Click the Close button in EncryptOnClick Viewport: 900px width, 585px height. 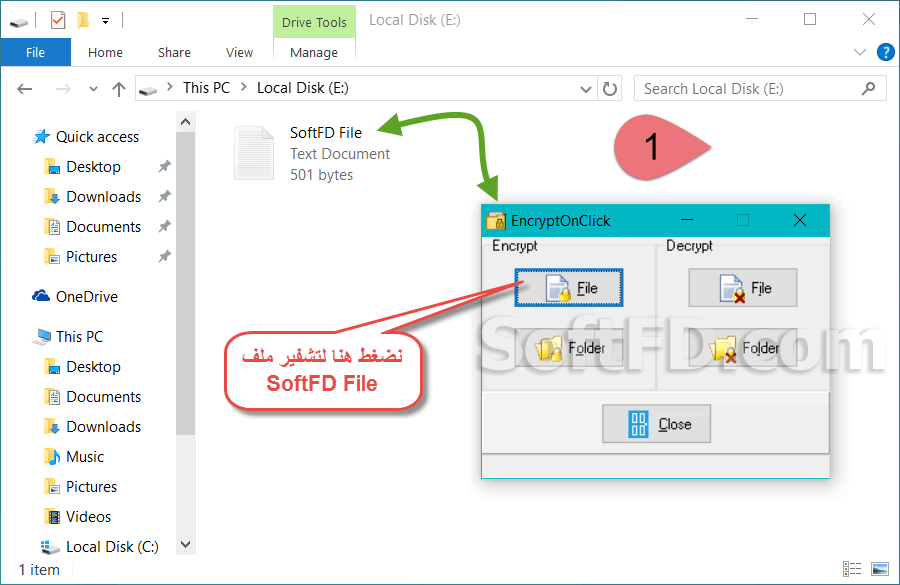(656, 424)
